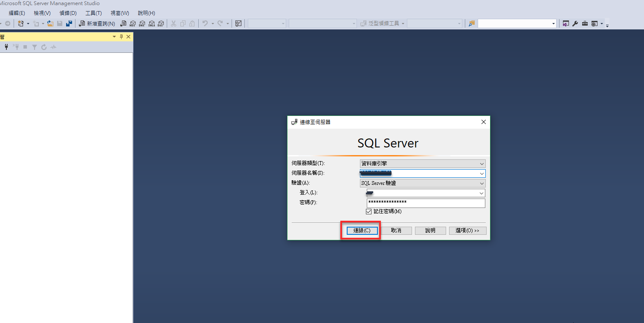Open the 說明(H) menu
644x323 pixels.
(146, 13)
